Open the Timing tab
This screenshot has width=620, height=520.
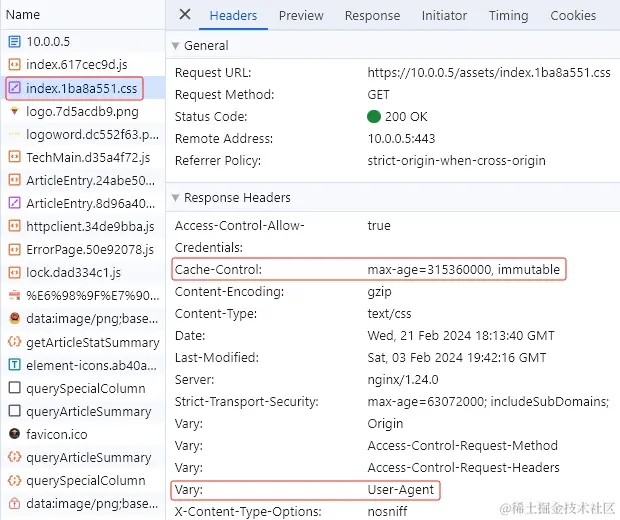[508, 15]
